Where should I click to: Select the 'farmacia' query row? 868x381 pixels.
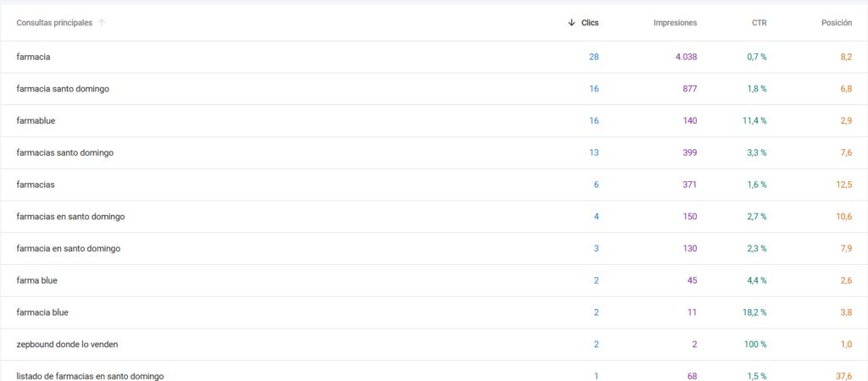click(434, 57)
